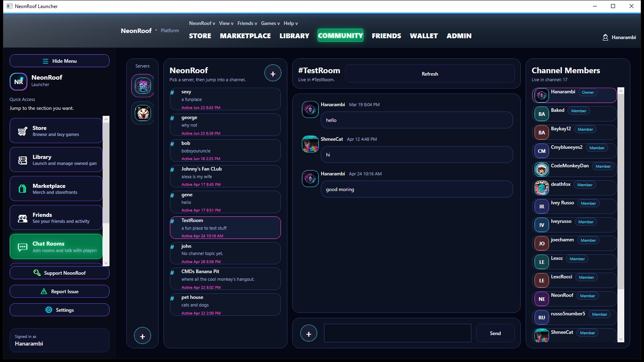Click deathfox's member avatar
The image size is (644, 362).
click(x=542, y=188)
